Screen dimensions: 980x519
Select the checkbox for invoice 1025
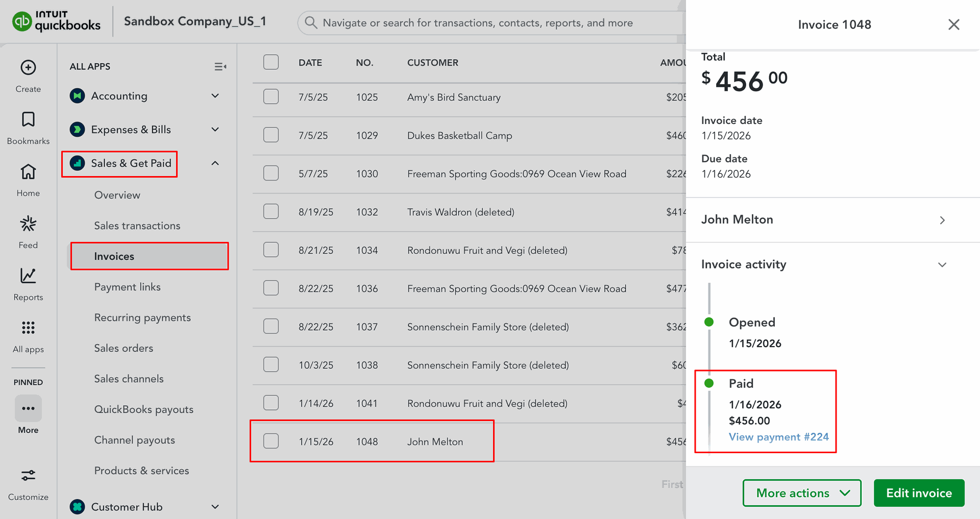(x=271, y=96)
